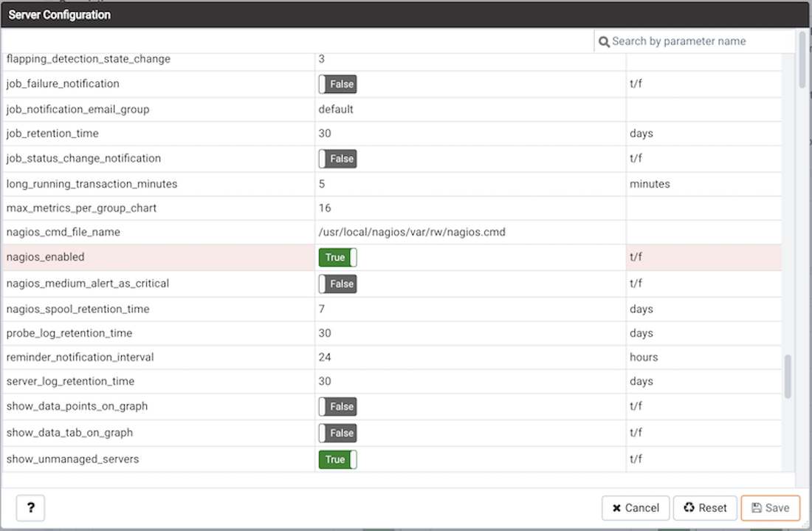Disable show_unmanaged_servers switch
This screenshot has width=812, height=531.
click(x=337, y=459)
